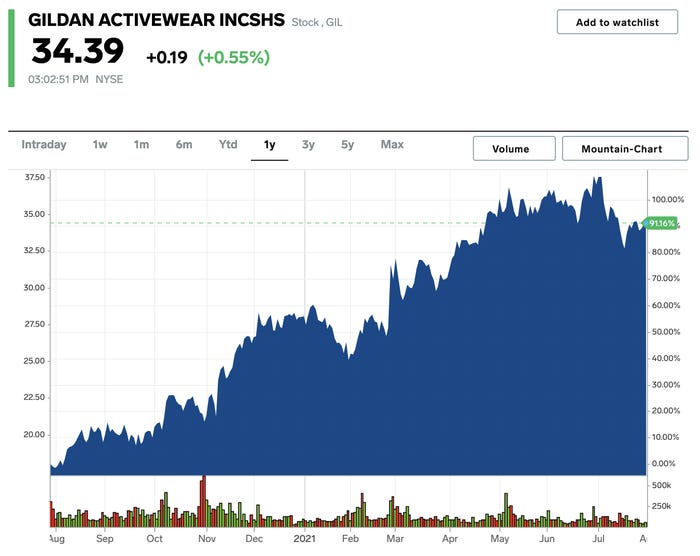Click the +0.19 price change value
This screenshot has width=700, height=556.
click(167, 57)
